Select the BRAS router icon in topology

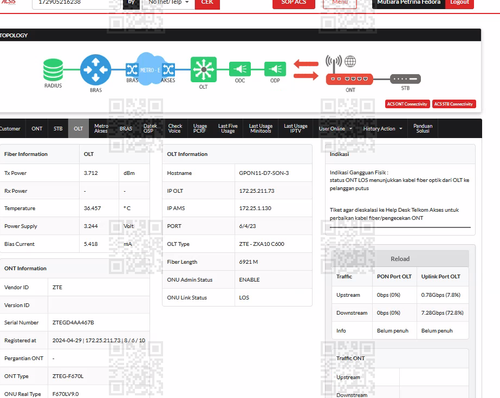pyautogui.click(x=96, y=69)
